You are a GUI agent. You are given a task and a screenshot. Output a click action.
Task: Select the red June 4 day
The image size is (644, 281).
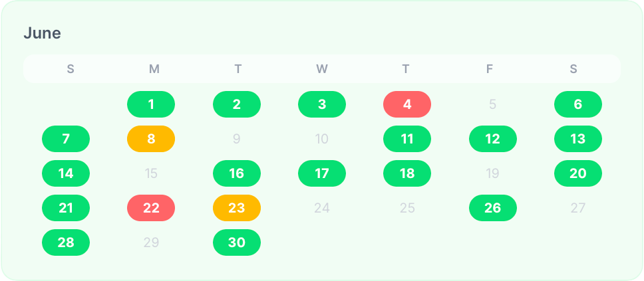point(407,104)
